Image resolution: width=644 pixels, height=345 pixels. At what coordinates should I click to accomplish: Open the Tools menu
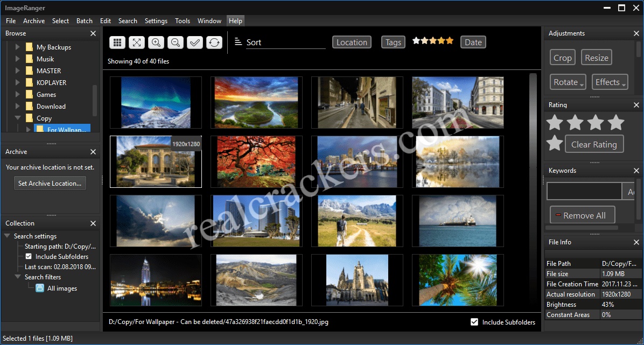[x=183, y=20]
